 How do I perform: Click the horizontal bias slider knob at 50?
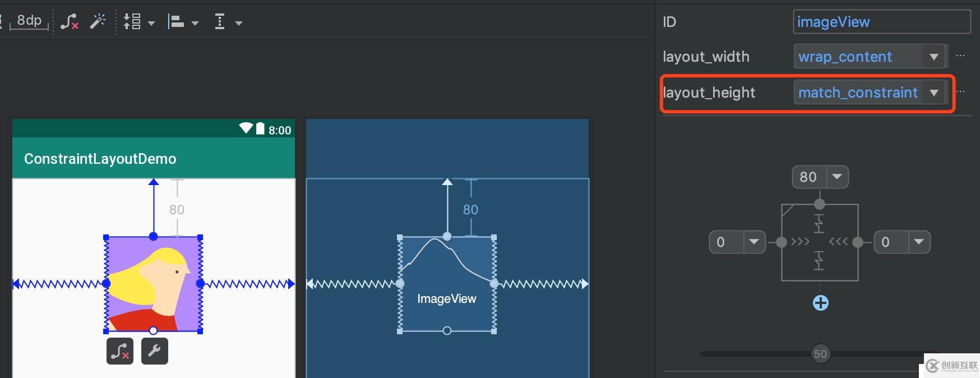820,354
